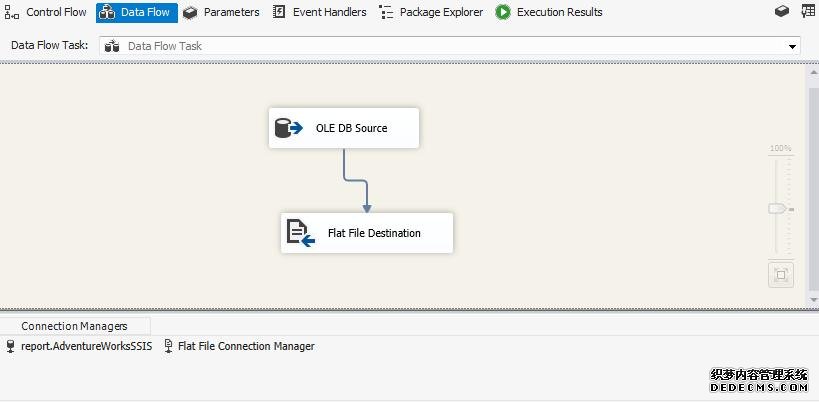
Task: Click the OLE DB Source database icon
Action: coord(288,128)
